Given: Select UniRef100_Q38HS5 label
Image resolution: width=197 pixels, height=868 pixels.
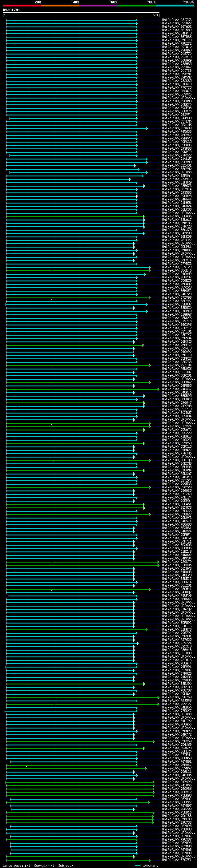Looking at the screenshot, I should pyautogui.click(x=176, y=64).
